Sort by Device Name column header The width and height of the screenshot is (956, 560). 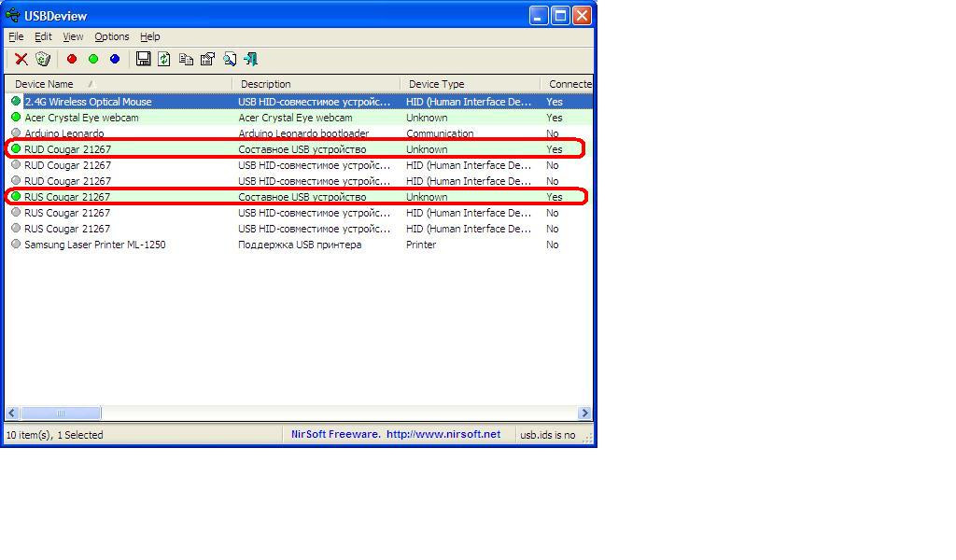point(119,84)
